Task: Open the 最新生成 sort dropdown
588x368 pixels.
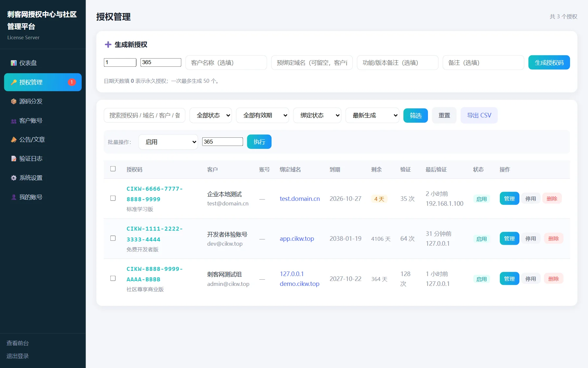Action: pyautogui.click(x=372, y=115)
